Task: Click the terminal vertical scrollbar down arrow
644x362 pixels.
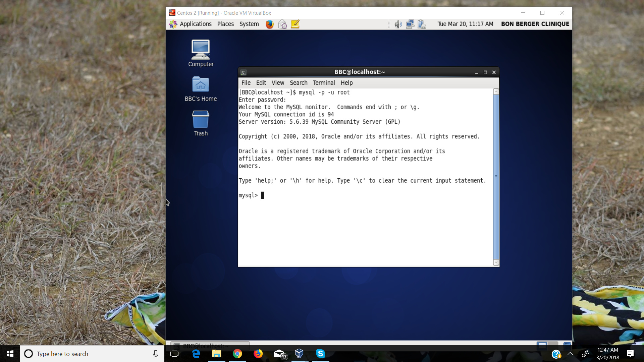Action: (x=496, y=262)
